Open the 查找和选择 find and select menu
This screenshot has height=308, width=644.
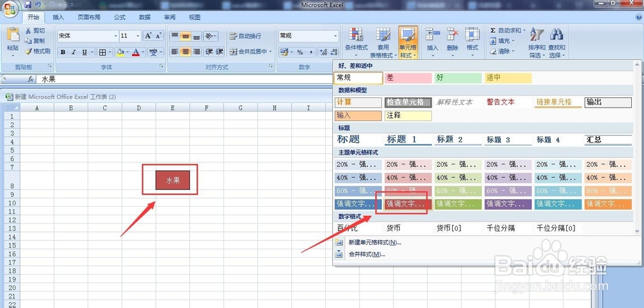[x=556, y=43]
